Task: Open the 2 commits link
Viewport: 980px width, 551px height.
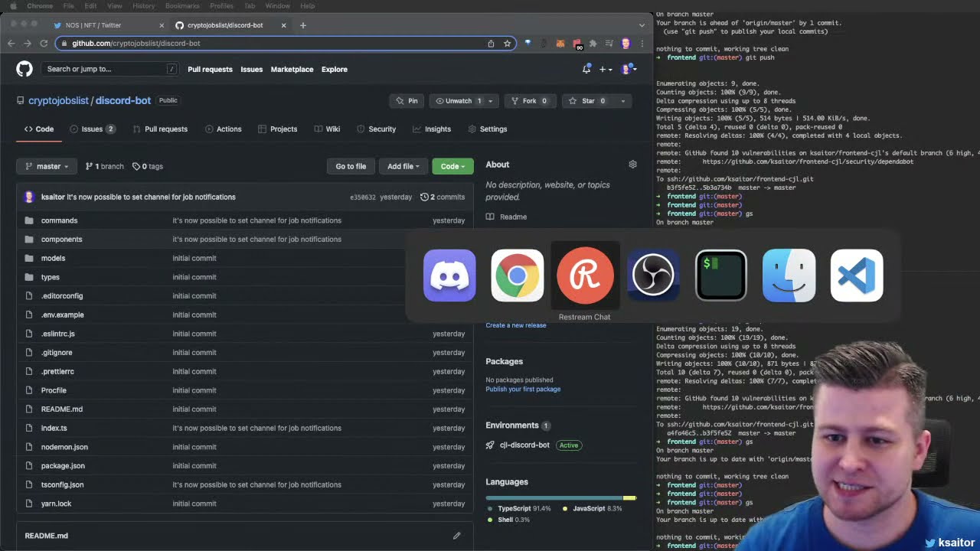Action: point(443,197)
